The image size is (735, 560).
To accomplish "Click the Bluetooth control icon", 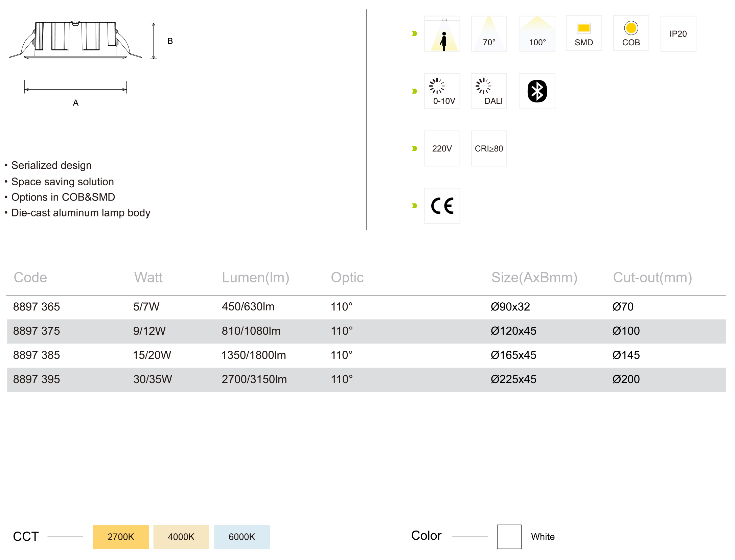I will point(537,91).
